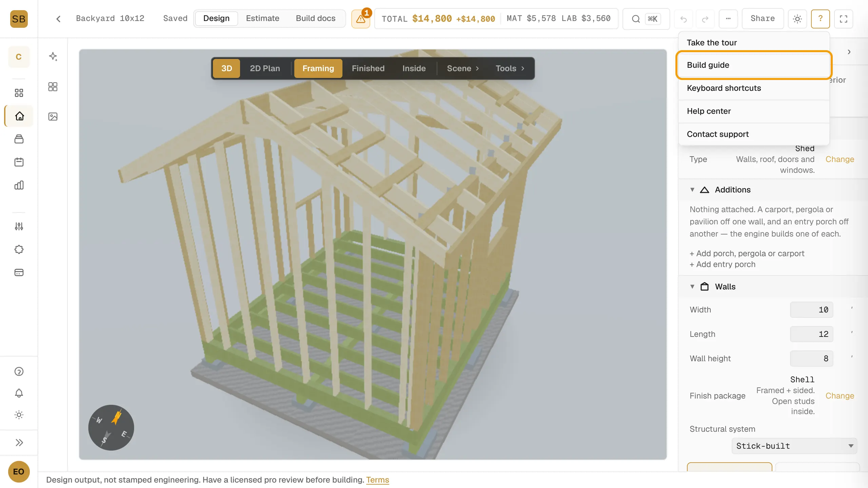Click the Share button
The width and height of the screenshot is (868, 488).
point(763,19)
